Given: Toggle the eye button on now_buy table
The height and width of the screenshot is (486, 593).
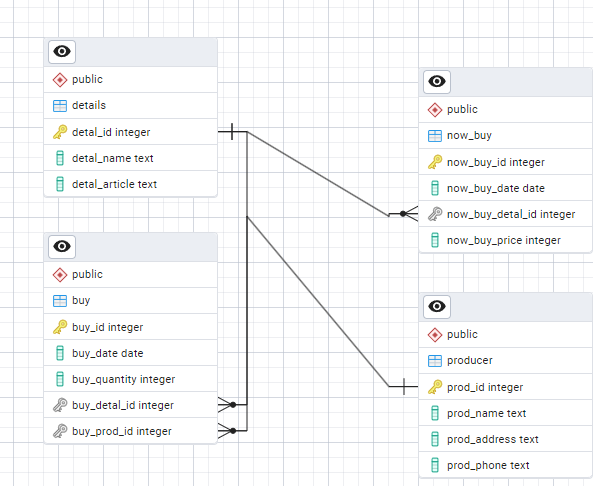Looking at the screenshot, I should click(437, 82).
